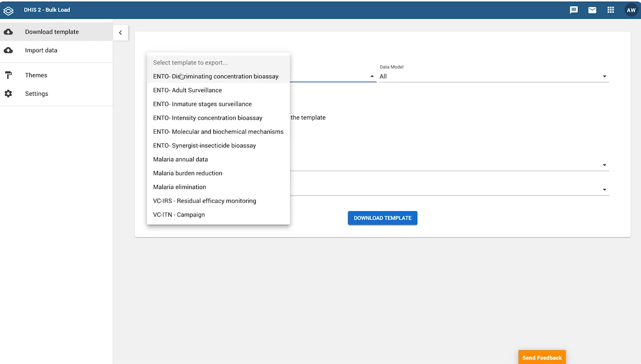Open the mail messages icon in the top bar
The image size is (641, 364).
point(592,10)
